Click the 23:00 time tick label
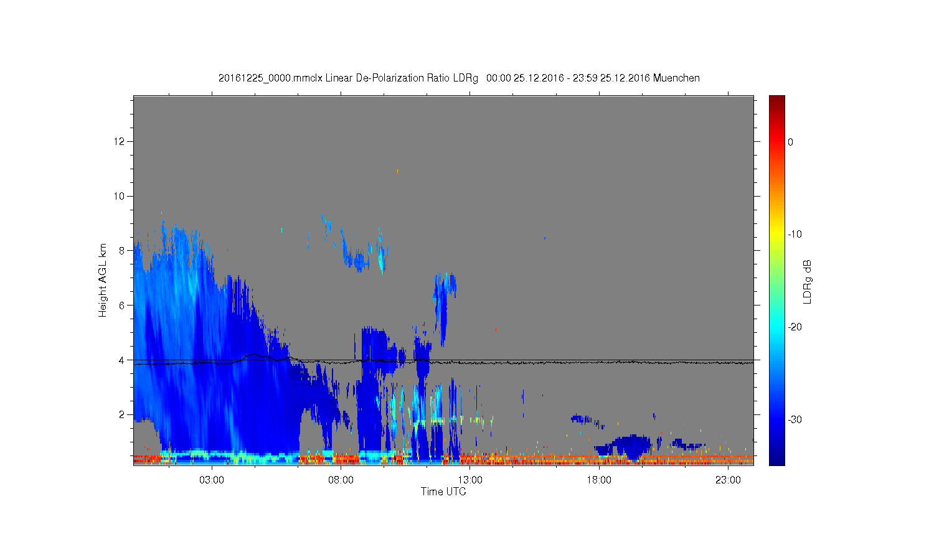The image size is (934, 560). coord(728,480)
